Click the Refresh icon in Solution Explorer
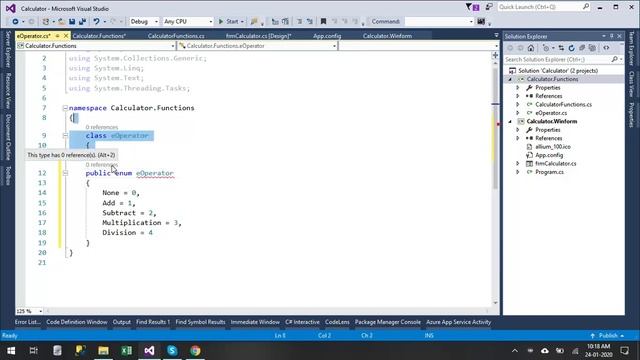 pyautogui.click(x=571, y=48)
